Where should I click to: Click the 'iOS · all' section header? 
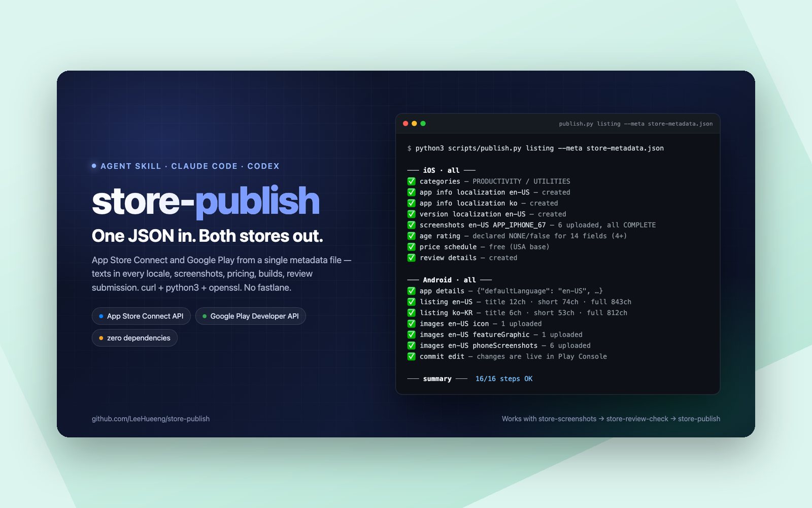(441, 170)
